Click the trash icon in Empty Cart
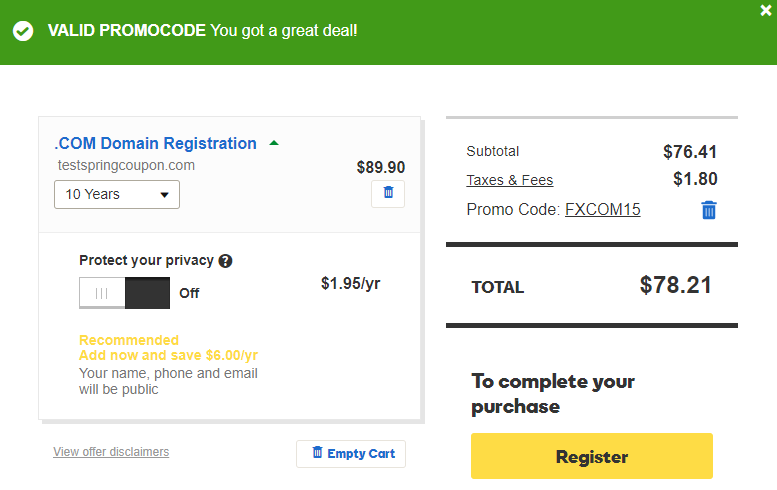The height and width of the screenshot is (490, 777). coord(318,452)
